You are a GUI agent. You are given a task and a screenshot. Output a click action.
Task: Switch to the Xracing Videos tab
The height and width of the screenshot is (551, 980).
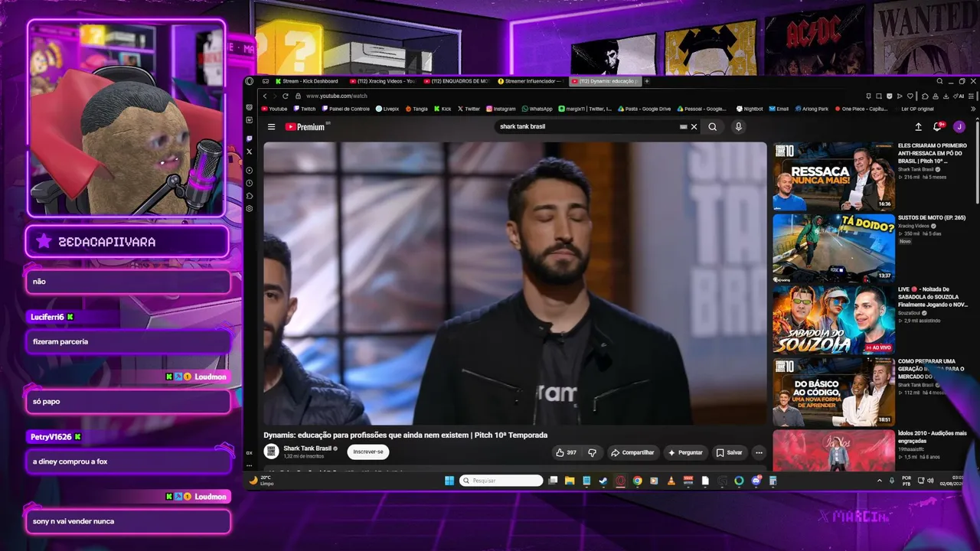point(382,81)
